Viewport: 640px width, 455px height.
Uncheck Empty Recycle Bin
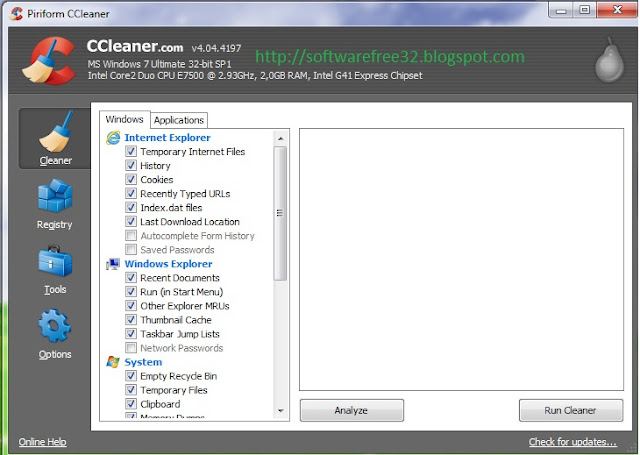(131, 376)
